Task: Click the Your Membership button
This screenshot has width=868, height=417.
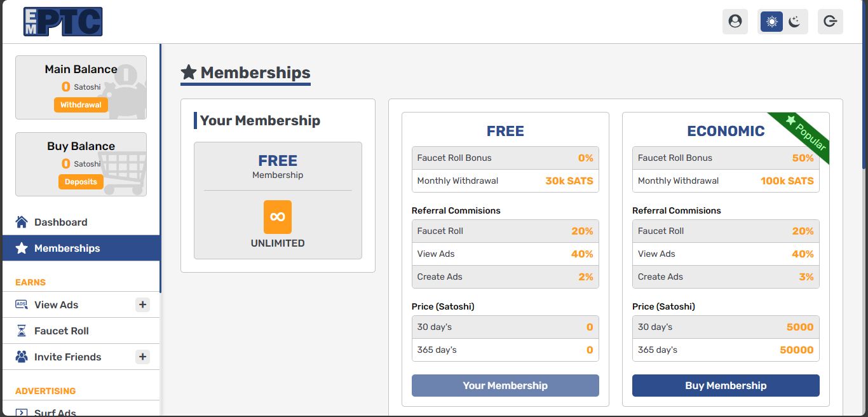Action: pyautogui.click(x=505, y=385)
